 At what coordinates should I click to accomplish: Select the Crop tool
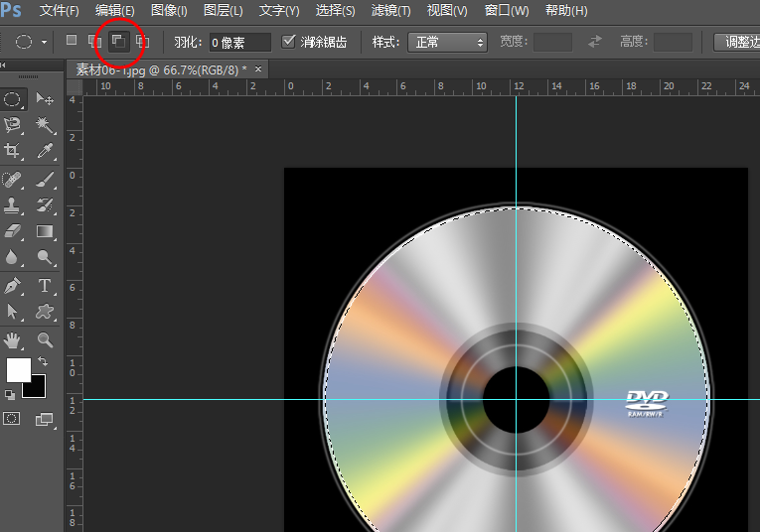[x=12, y=151]
